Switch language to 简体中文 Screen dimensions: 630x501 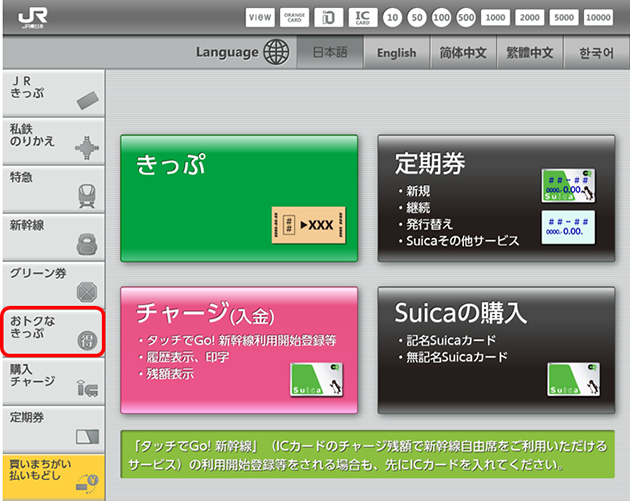click(x=463, y=53)
